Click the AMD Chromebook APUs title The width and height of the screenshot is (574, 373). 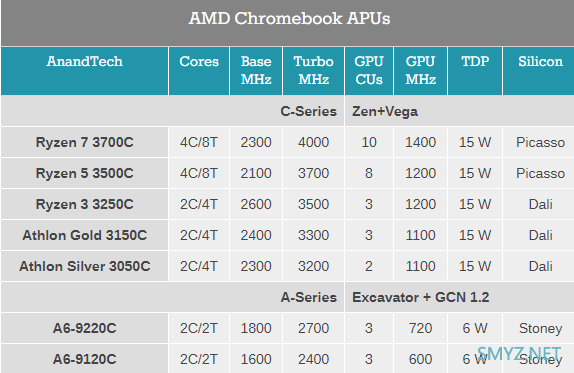[289, 18]
